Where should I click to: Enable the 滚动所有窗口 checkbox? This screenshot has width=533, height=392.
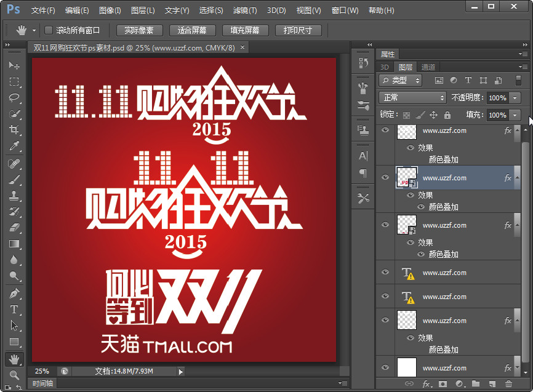click(49, 30)
